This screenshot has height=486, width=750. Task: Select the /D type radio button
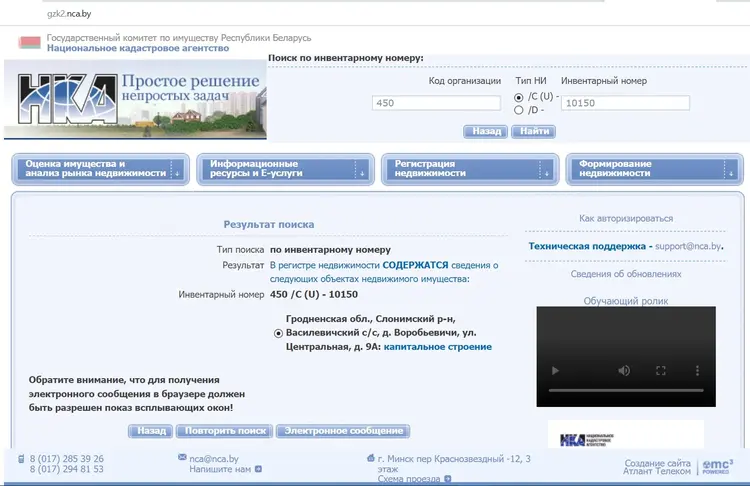pos(518,110)
